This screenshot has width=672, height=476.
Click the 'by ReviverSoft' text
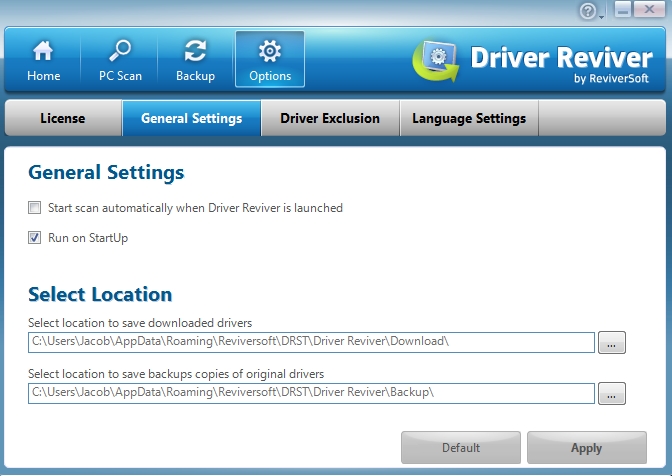(611, 78)
